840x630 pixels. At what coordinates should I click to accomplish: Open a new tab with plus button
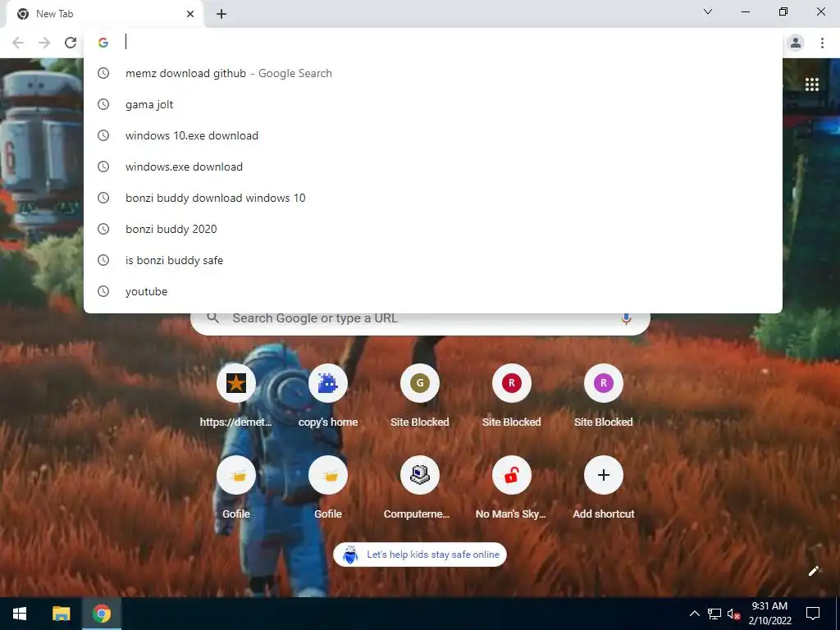[221, 14]
